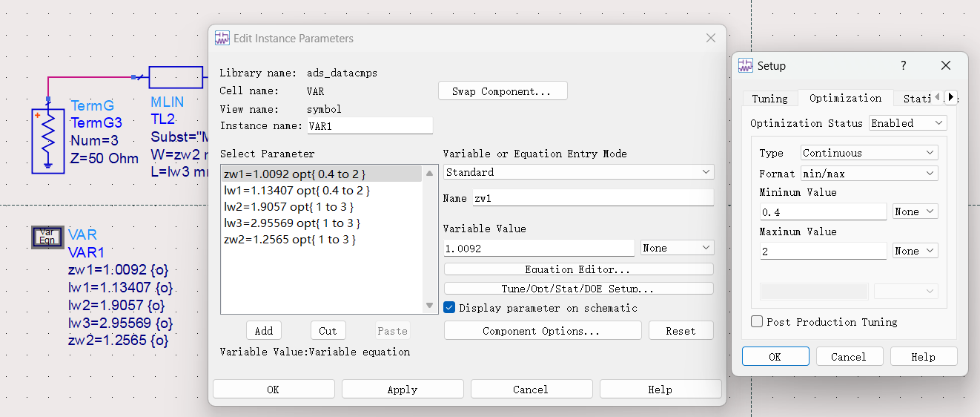Click Help in Edit Instance Parameters dialog

pyautogui.click(x=660, y=389)
